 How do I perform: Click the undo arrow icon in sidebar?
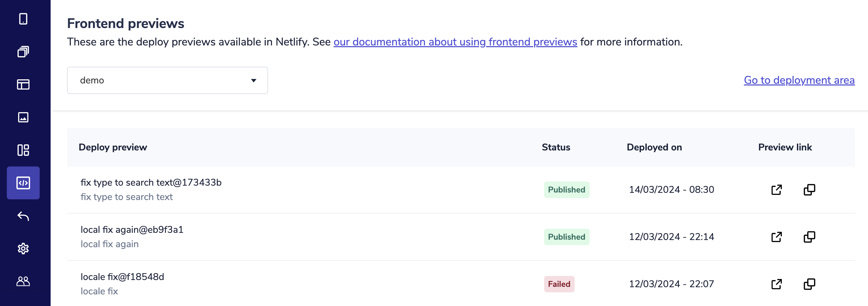[x=23, y=216]
